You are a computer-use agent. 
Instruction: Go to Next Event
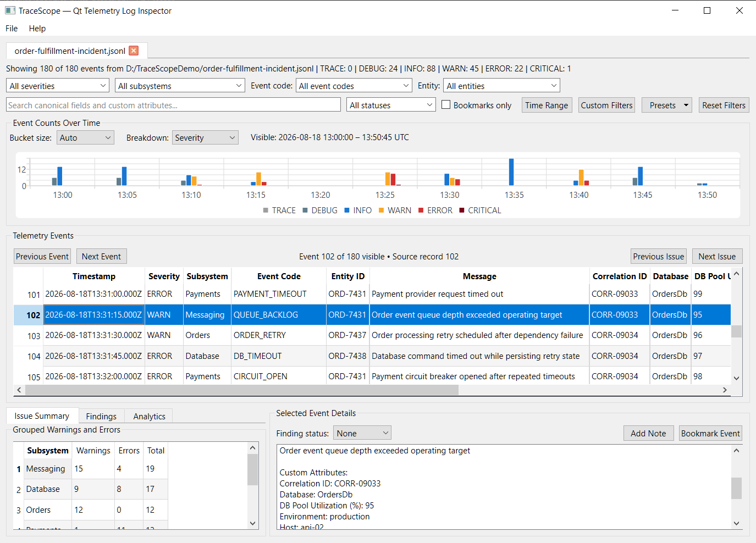point(101,256)
